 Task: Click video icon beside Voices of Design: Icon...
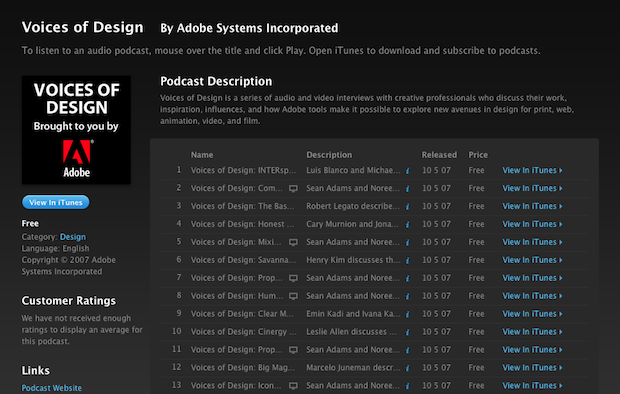click(x=293, y=386)
